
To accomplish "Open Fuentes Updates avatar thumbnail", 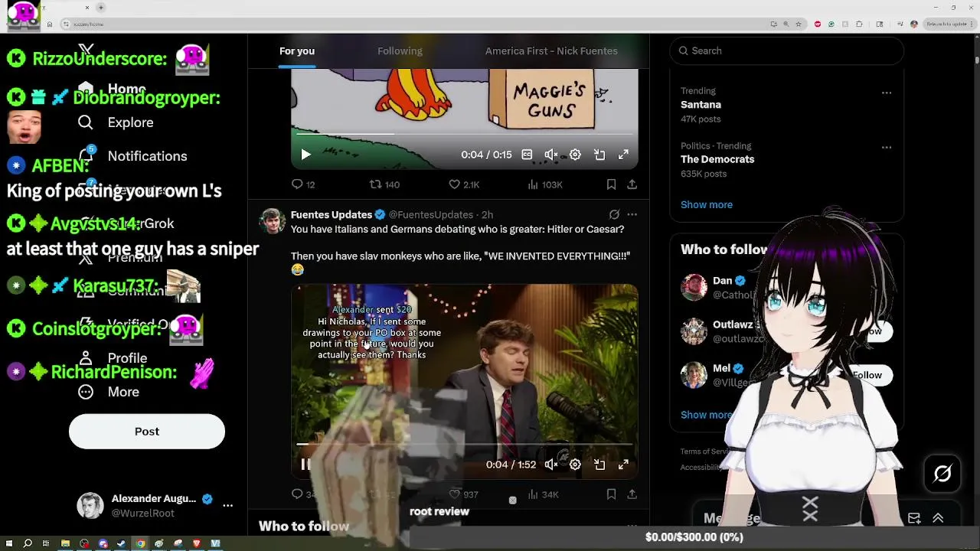I will 272,221.
